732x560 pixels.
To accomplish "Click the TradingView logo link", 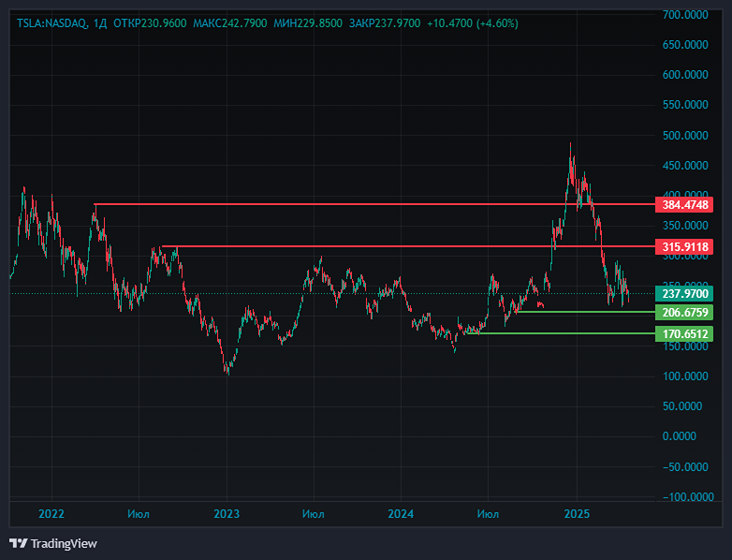I will tap(52, 544).
